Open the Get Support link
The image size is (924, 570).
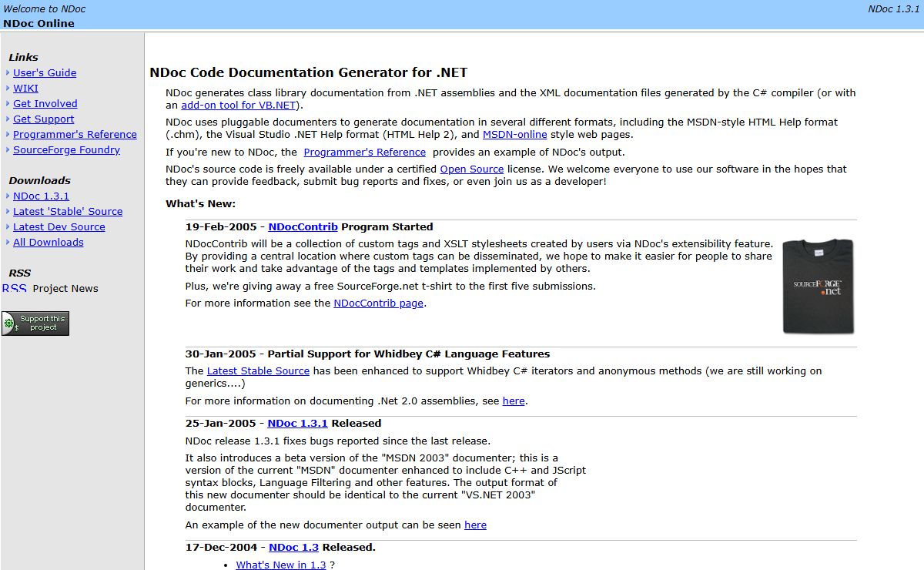point(44,119)
